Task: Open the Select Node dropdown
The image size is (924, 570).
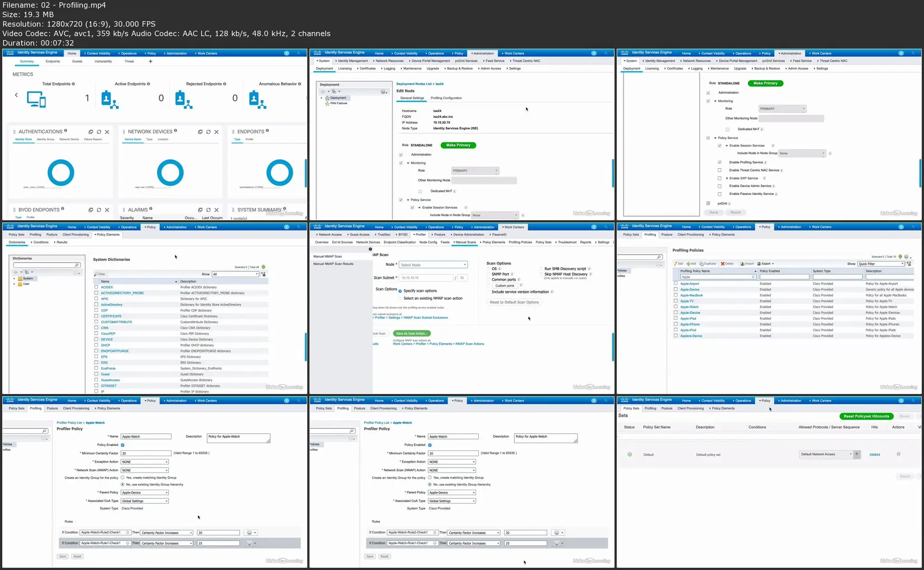Action: (433, 265)
